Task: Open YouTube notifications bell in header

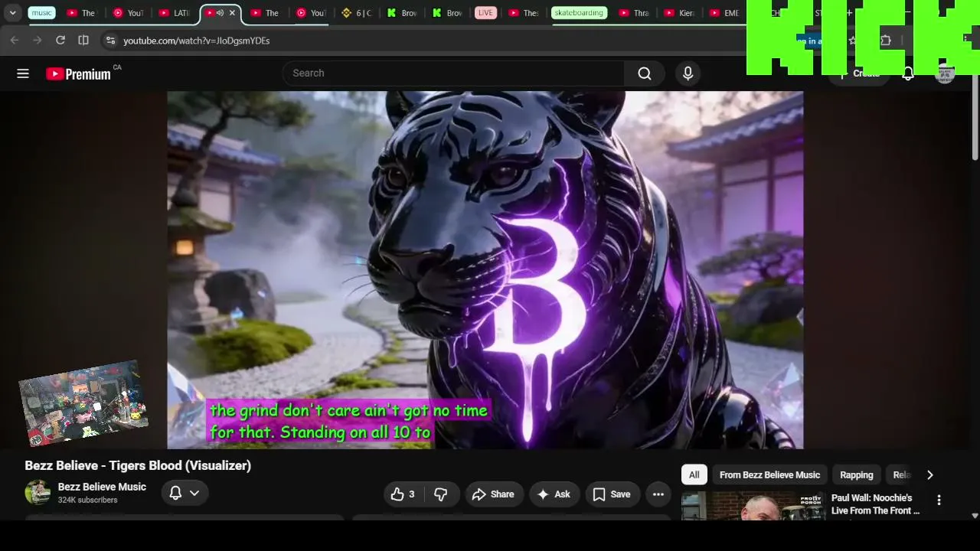Action: (908, 73)
